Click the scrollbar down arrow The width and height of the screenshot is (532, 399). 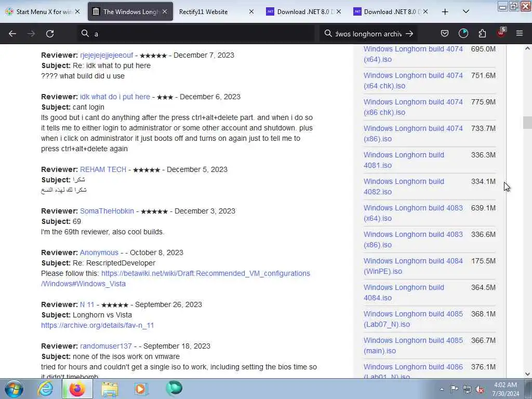tap(527, 374)
